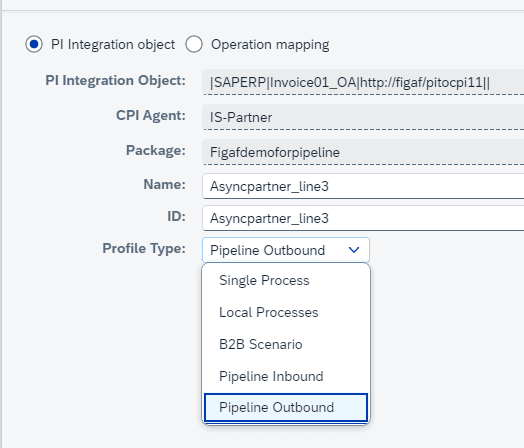524x448 pixels.
Task: Click the Name input field
Action: coord(363,186)
